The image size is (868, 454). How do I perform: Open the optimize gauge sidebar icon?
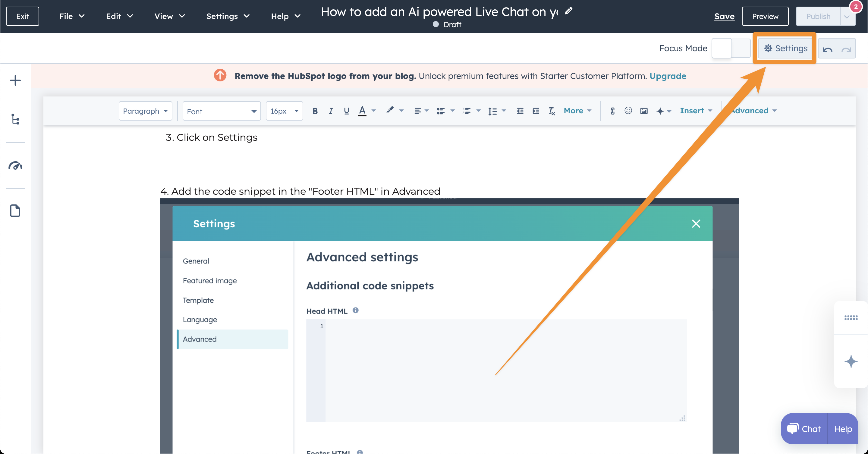[15, 166]
